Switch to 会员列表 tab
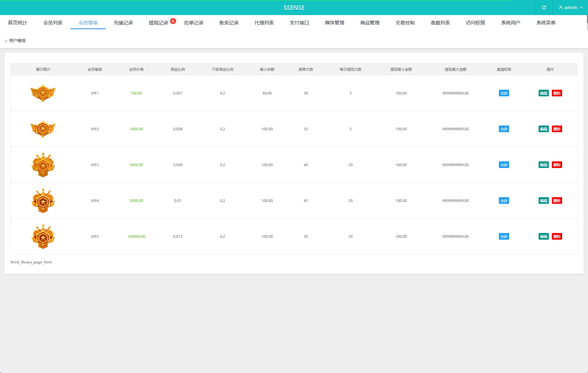Viewport: 588px width, 373px height. point(53,23)
